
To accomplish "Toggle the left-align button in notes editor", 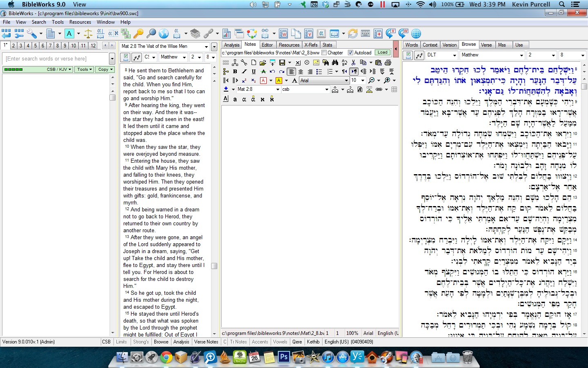I will 291,72.
